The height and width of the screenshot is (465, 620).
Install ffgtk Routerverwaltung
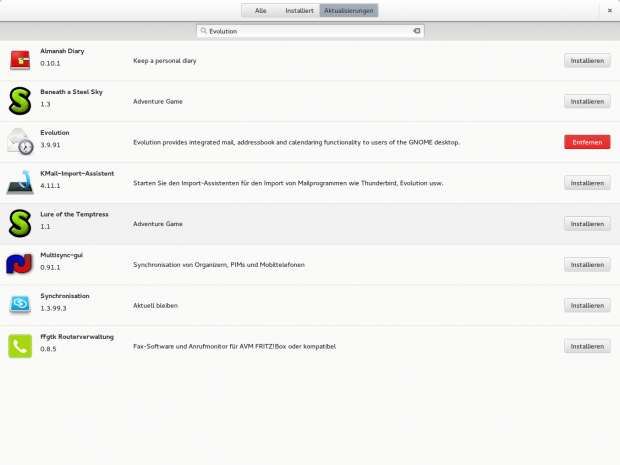pos(587,346)
